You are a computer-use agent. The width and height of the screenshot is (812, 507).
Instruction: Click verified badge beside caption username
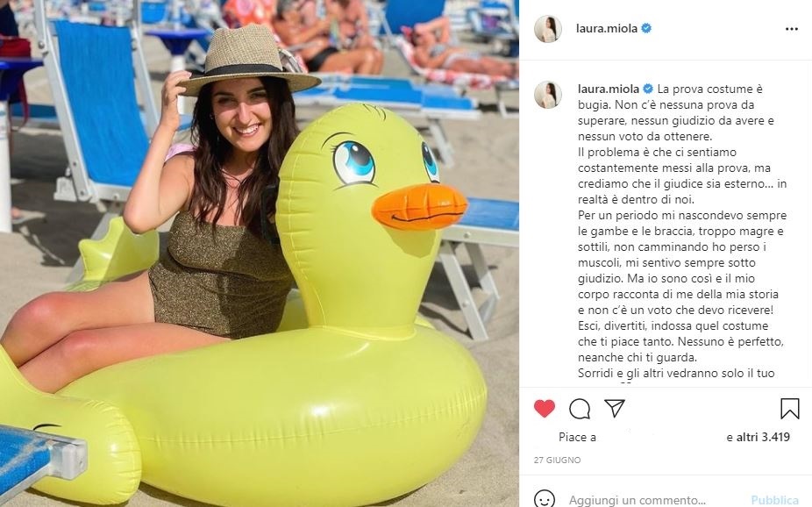tap(648, 89)
